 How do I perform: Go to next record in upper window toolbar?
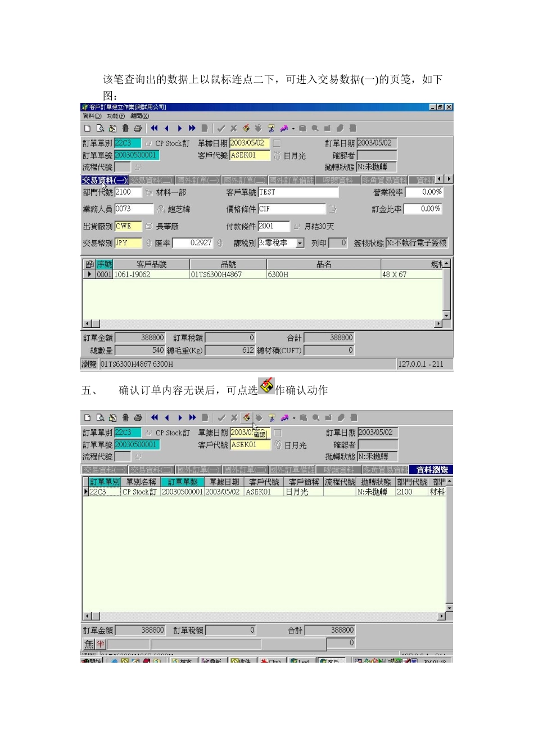click(x=179, y=128)
